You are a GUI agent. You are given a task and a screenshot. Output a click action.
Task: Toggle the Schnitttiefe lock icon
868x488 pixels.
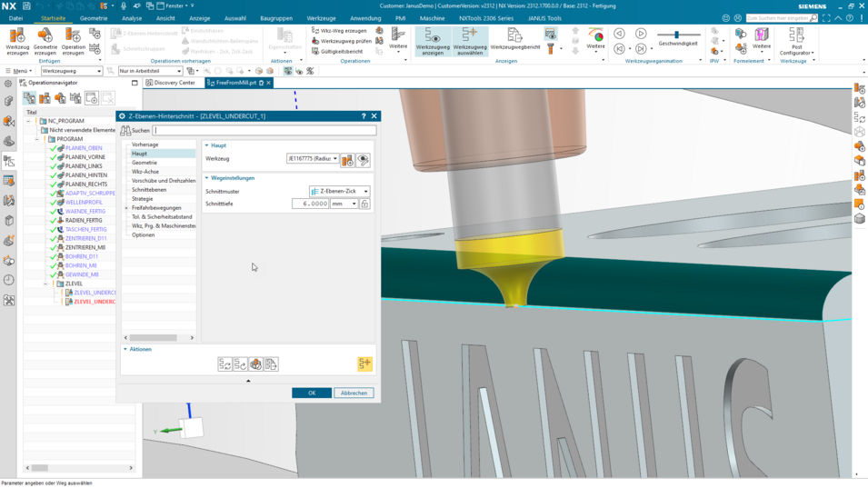(364, 204)
